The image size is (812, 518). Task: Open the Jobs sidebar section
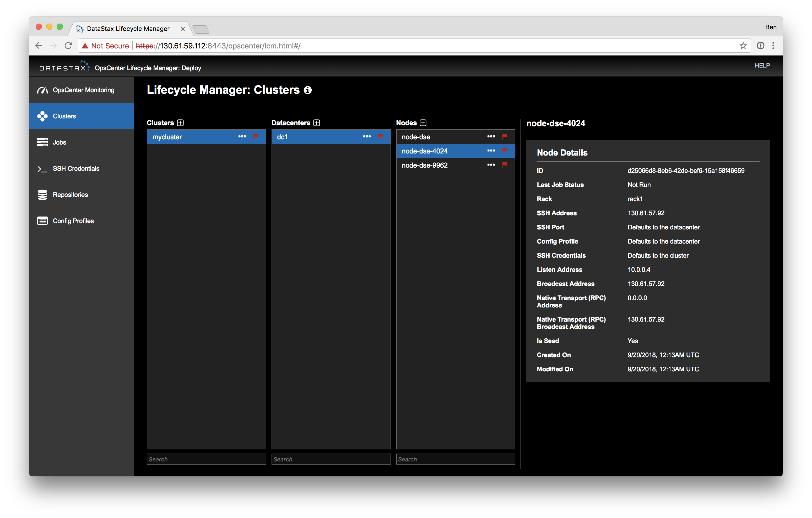(59, 142)
